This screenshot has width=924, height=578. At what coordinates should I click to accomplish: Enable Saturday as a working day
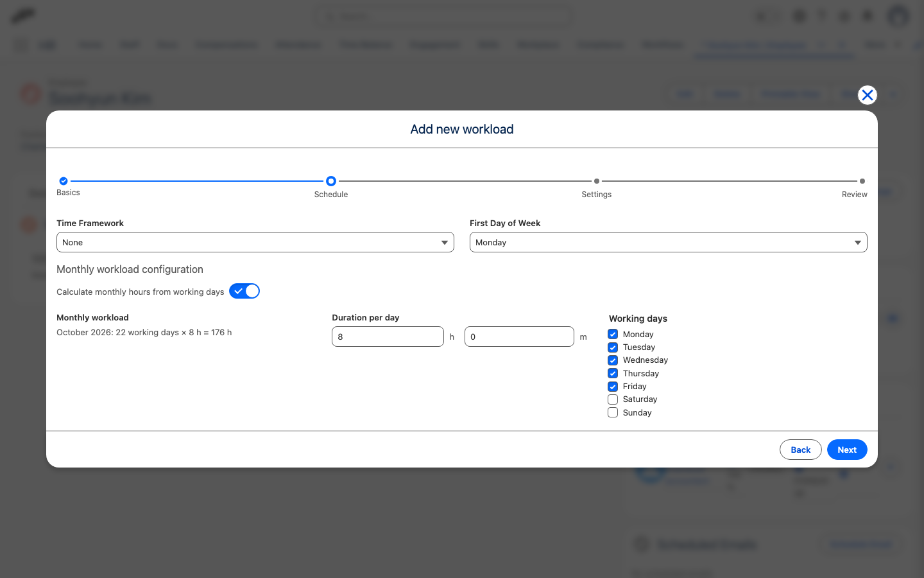[613, 399]
